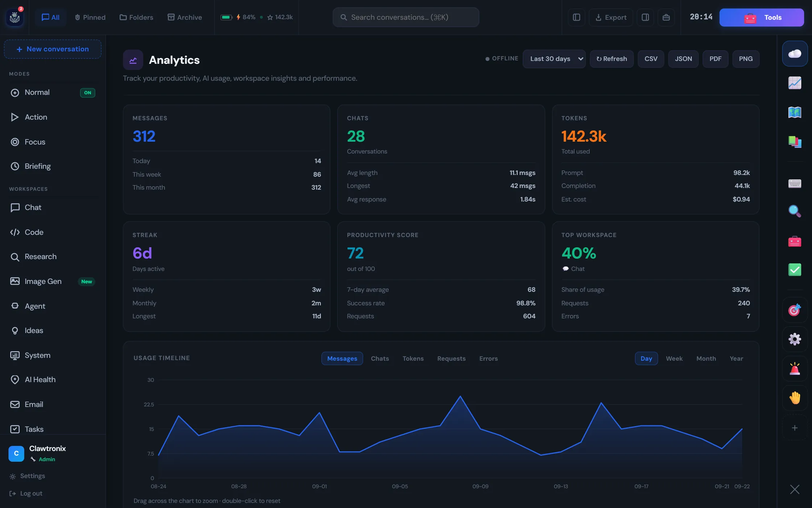The height and width of the screenshot is (508, 812).
Task: Export analytics as PDF
Action: pyautogui.click(x=715, y=59)
